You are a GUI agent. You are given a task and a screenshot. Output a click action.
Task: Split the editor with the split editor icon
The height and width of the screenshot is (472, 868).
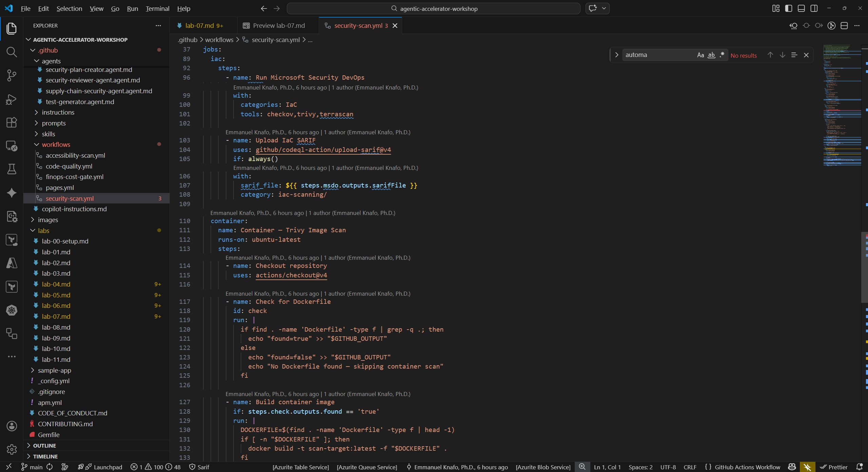[844, 25]
